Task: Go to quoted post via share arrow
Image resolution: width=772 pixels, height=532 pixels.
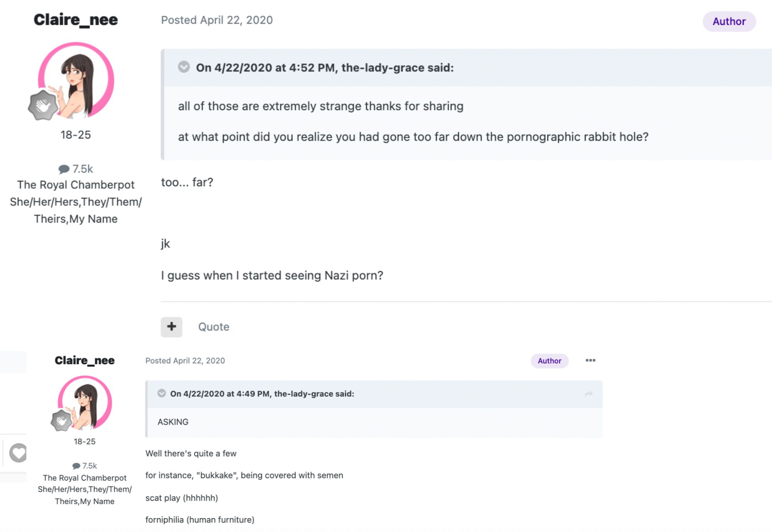Action: (588, 394)
